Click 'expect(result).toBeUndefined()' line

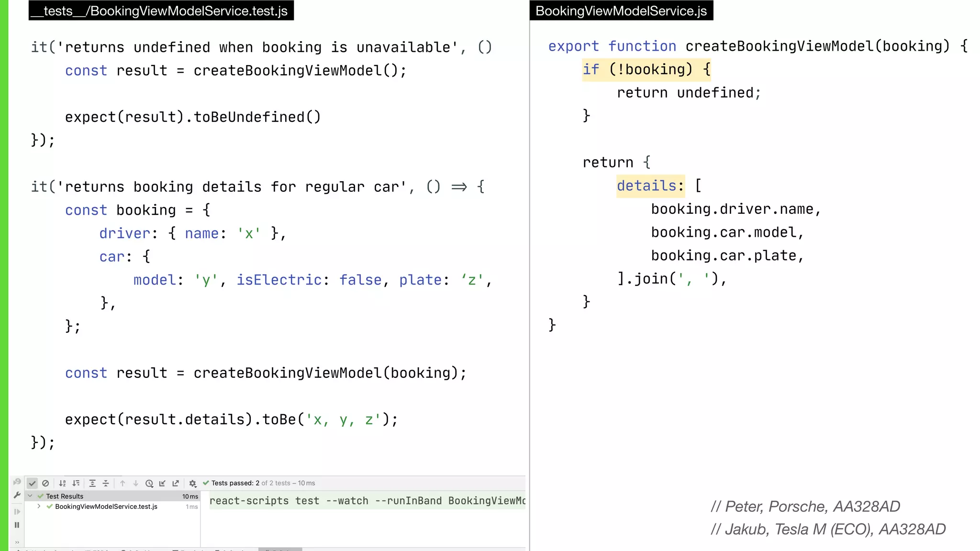click(x=193, y=117)
